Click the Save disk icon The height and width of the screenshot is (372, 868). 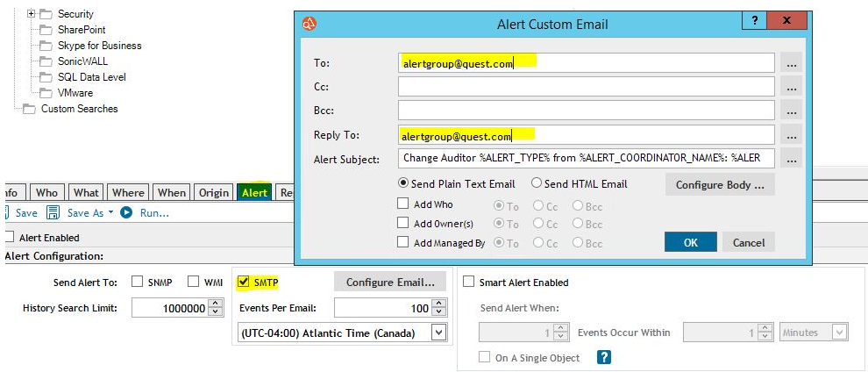tap(5, 212)
